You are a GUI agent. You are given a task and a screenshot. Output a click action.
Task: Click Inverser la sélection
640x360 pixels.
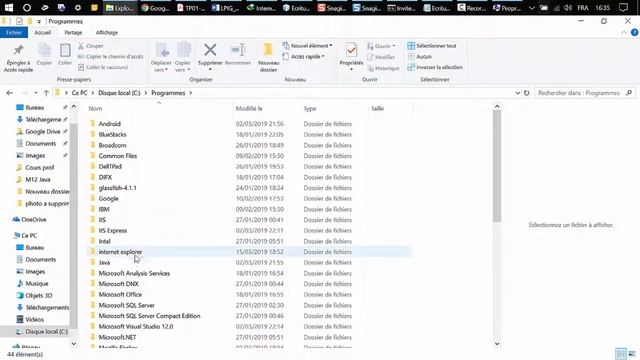[435, 67]
